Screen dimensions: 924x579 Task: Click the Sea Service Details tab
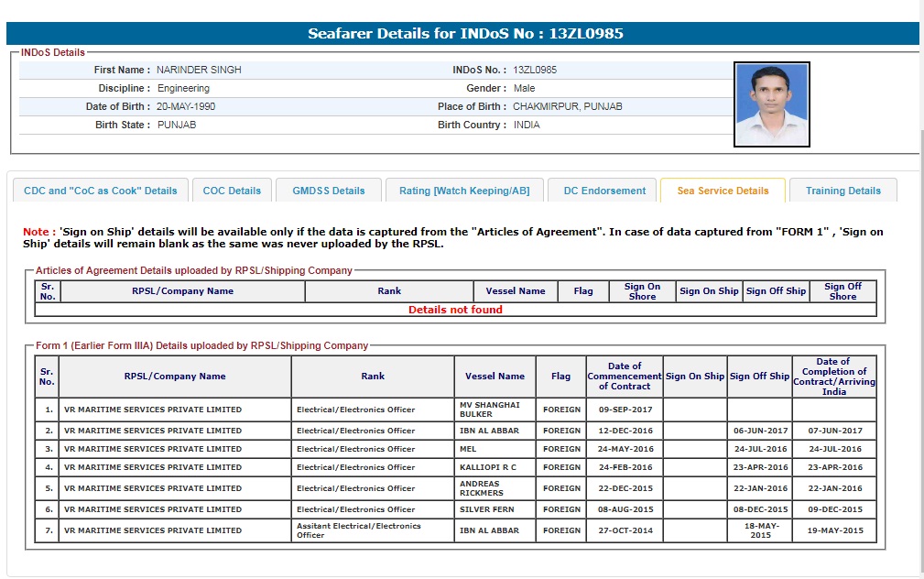tap(723, 191)
